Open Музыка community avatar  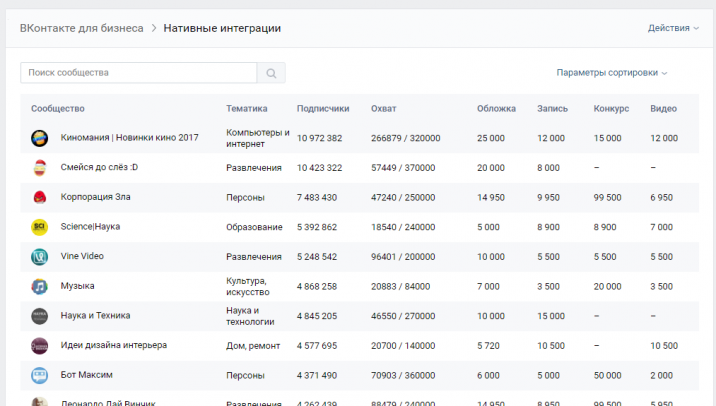(40, 286)
